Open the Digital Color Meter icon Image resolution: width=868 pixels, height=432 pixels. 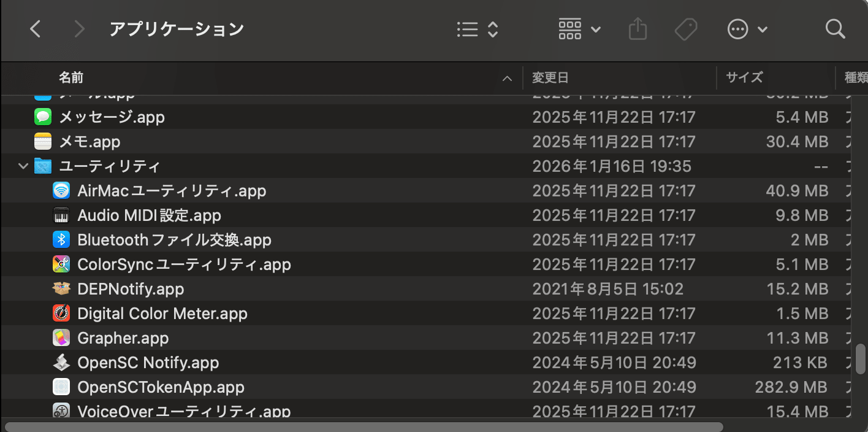pyautogui.click(x=61, y=313)
